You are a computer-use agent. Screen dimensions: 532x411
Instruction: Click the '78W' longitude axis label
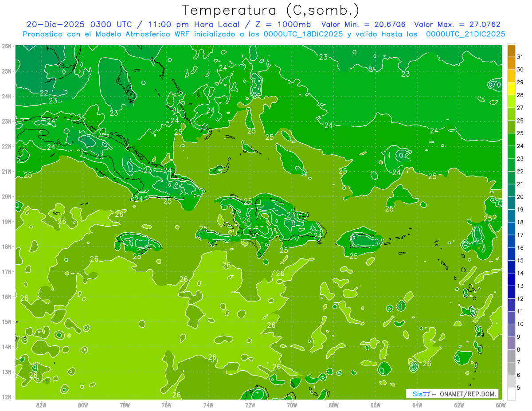[125, 405]
